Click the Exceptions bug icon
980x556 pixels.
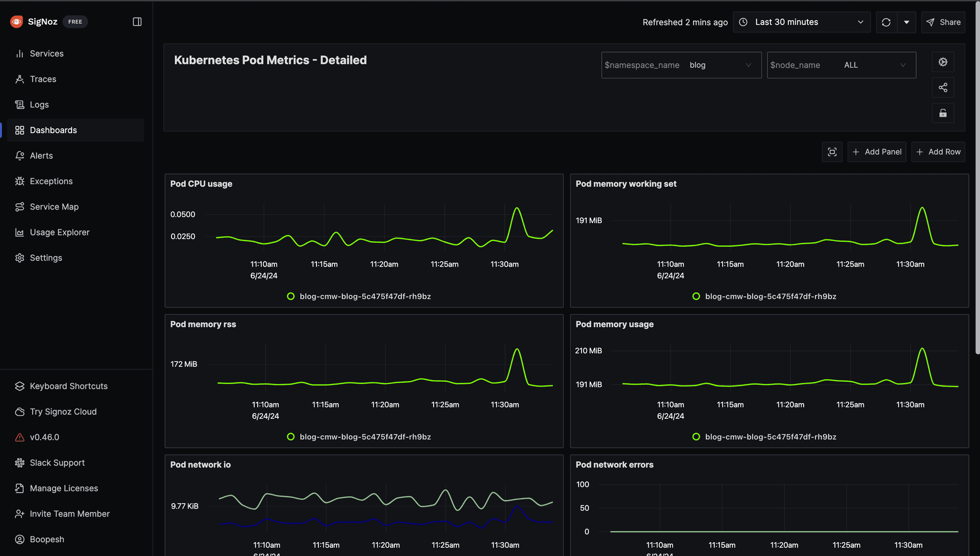coord(20,181)
